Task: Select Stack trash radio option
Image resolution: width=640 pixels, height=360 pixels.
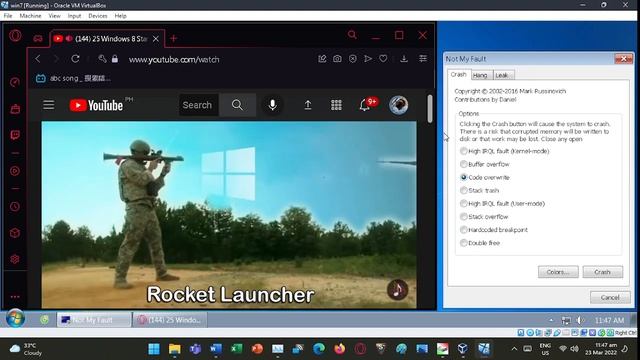Action: (x=464, y=190)
